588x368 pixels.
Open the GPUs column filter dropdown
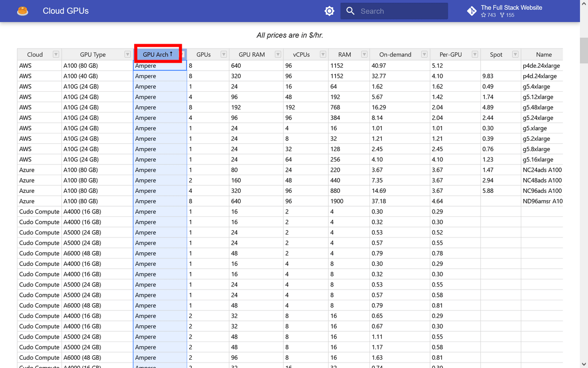(224, 54)
